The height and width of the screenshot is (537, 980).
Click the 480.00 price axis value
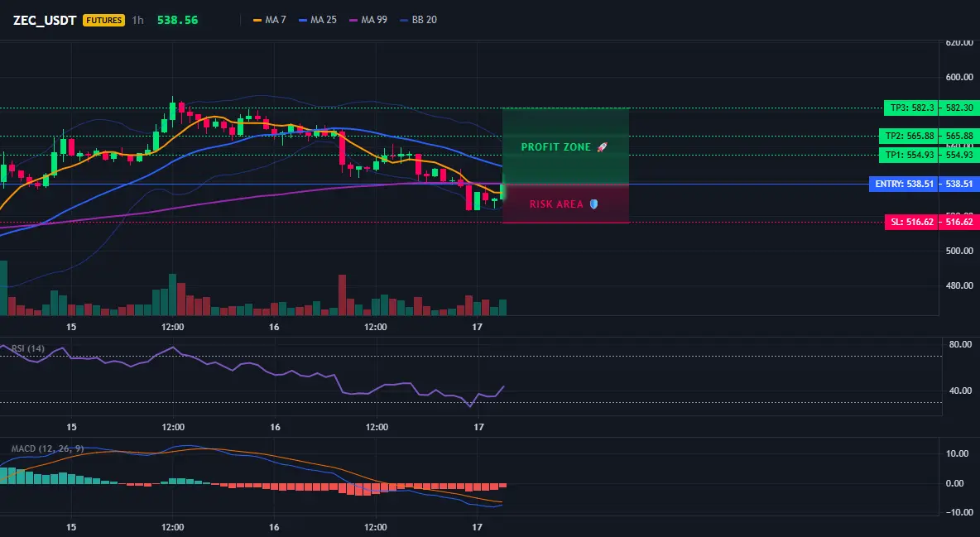959,285
